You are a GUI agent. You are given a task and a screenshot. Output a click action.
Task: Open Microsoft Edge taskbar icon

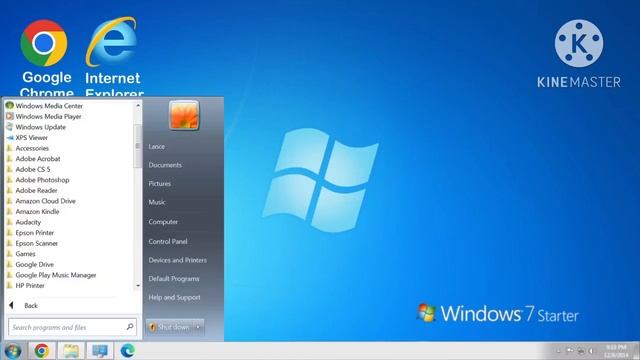[x=128, y=351]
